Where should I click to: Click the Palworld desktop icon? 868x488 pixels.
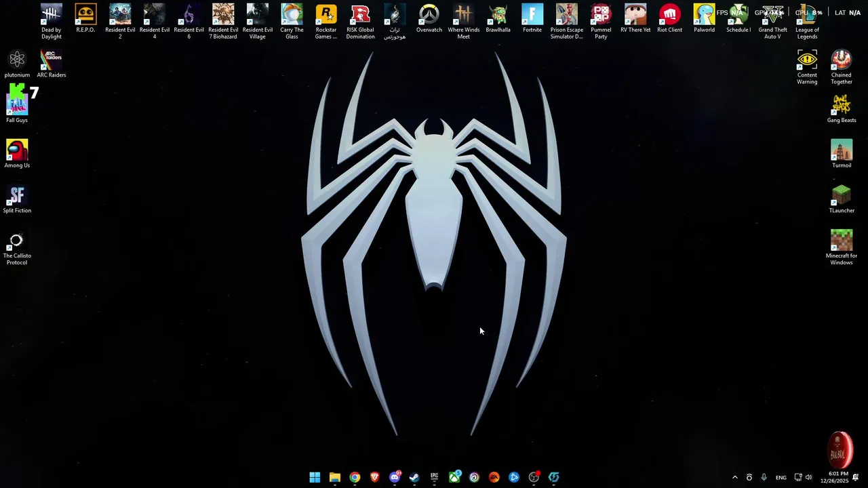pyautogui.click(x=704, y=19)
